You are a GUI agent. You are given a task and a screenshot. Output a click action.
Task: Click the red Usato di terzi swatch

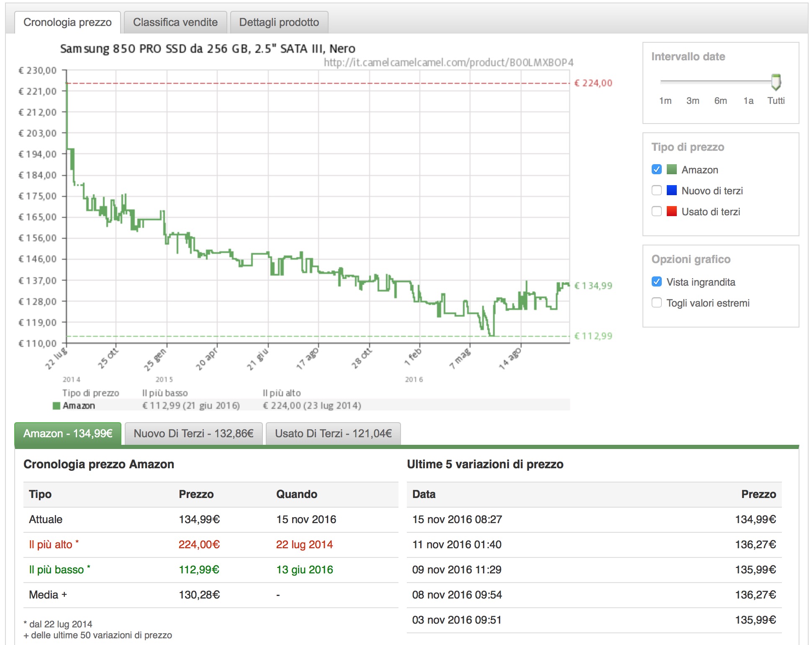tap(671, 211)
